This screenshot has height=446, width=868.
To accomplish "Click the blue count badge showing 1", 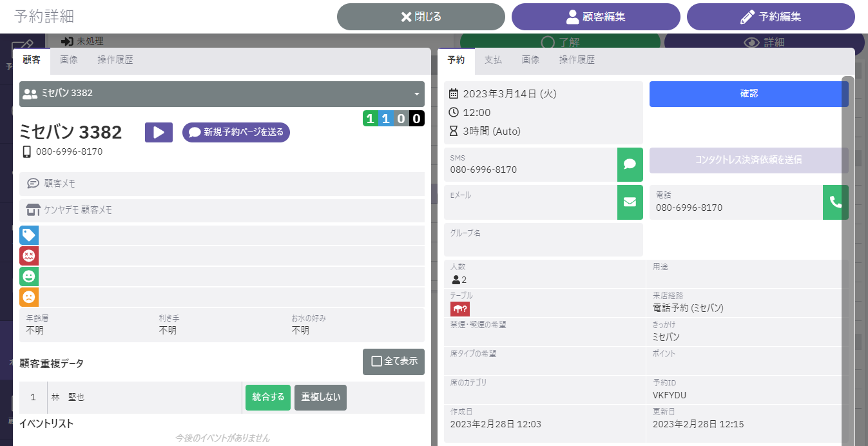I will point(385,119).
